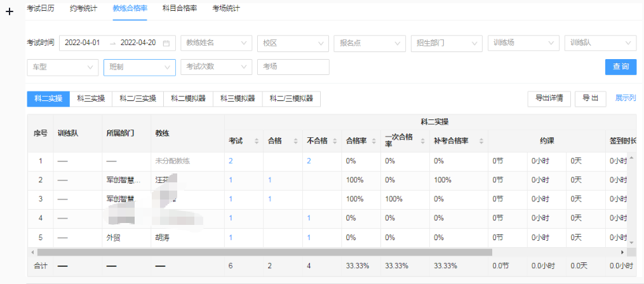Open the 校区 dropdown
Screen dimensions: 644x284
pos(292,43)
